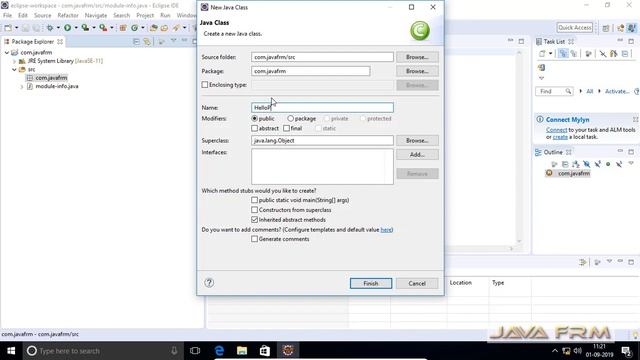Image resolution: width=640 pixels, height=360 pixels.
Task: Select the public modifier radio button
Action: click(x=254, y=118)
